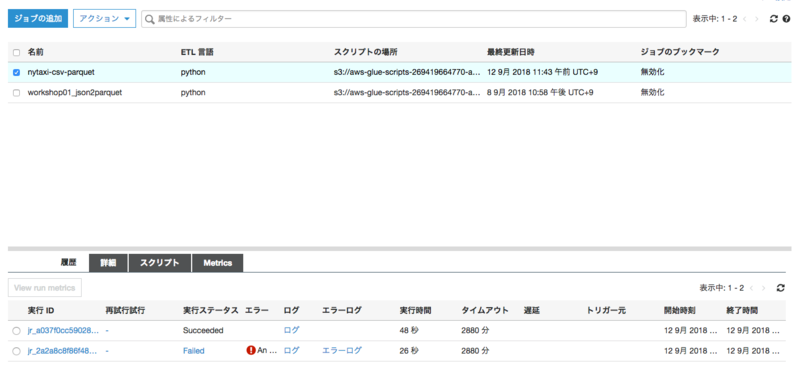Click the 8 9月 2018 10:58 午後 timestamp
Viewport: 800px width, 370px height.
pyautogui.click(x=540, y=93)
